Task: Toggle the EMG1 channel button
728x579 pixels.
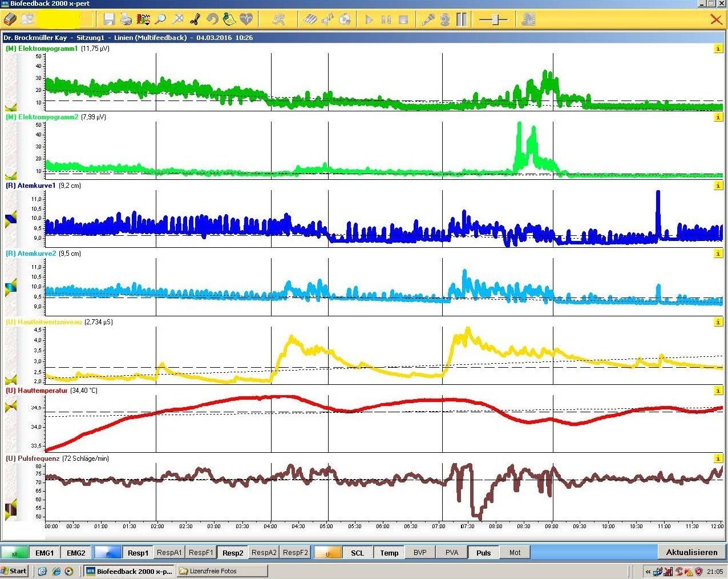Action: pos(45,553)
